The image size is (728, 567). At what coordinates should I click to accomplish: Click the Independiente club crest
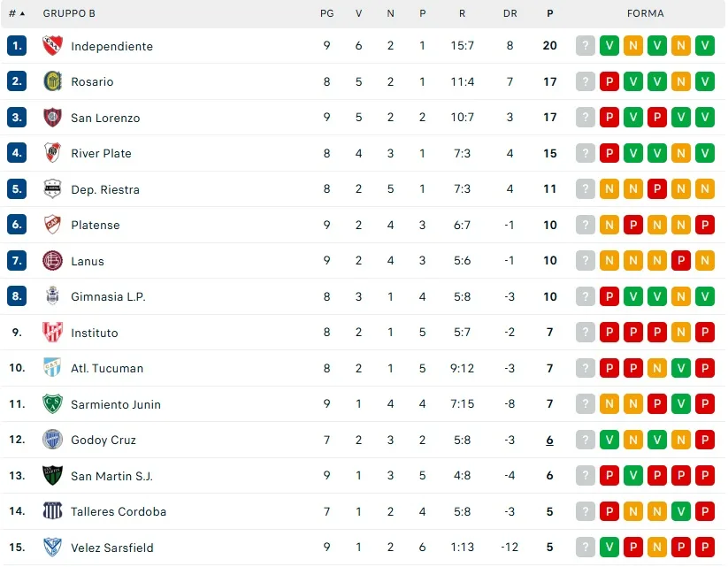52,46
